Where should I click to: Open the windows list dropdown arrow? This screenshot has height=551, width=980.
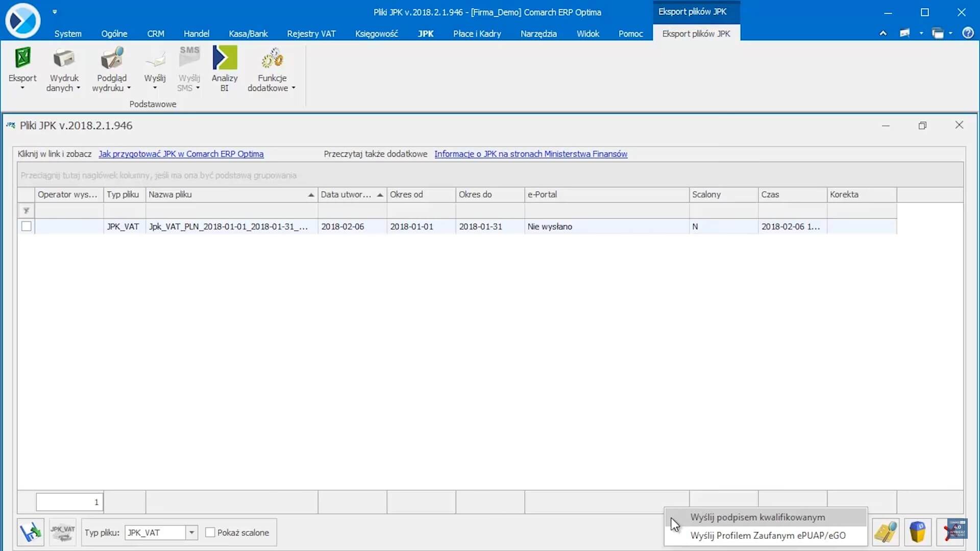tap(950, 33)
